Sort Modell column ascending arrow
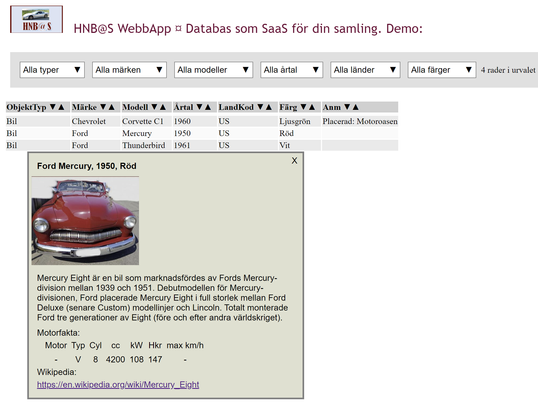 [x=163, y=107]
